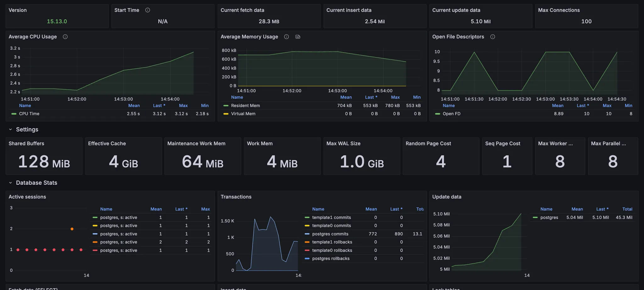Toggle the template1 rollbacks legend series

pos(332,242)
